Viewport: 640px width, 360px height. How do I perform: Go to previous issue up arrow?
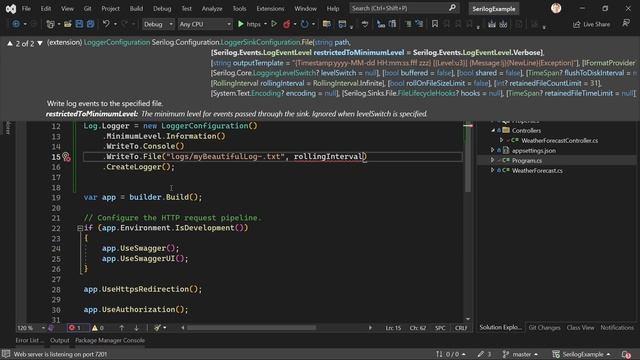coord(121,328)
